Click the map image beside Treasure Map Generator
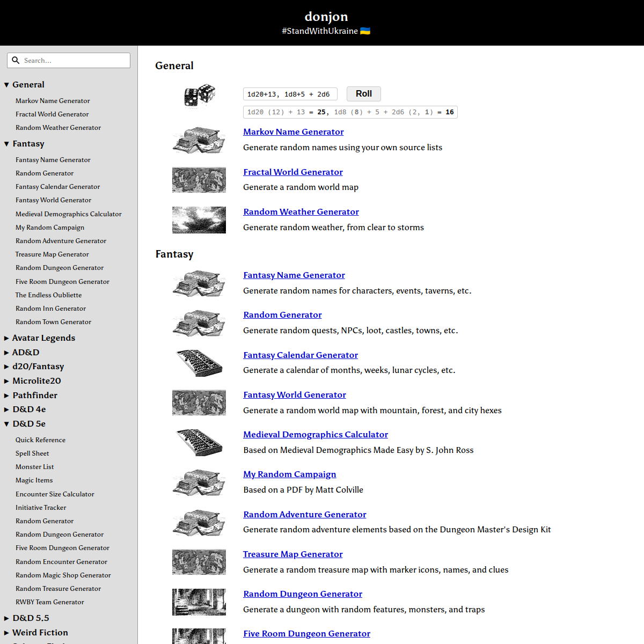Screen dimensions: 644x644 [x=199, y=562]
